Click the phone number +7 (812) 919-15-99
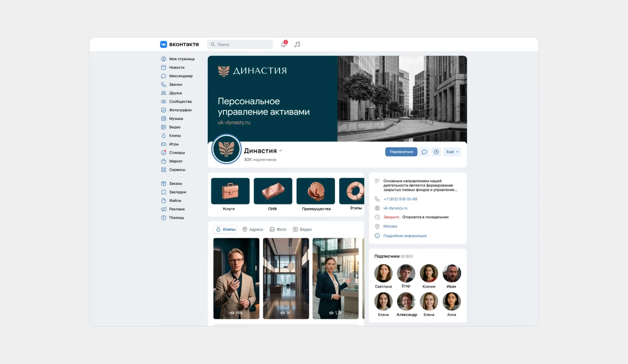Image resolution: width=628 pixels, height=364 pixels. coord(400,199)
